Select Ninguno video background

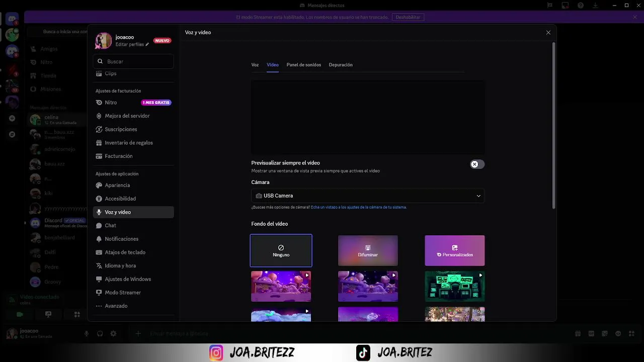(281, 250)
